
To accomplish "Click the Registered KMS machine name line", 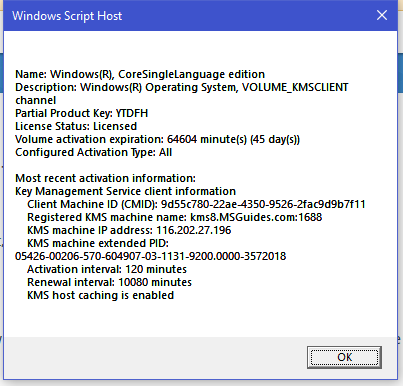I will point(175,217).
